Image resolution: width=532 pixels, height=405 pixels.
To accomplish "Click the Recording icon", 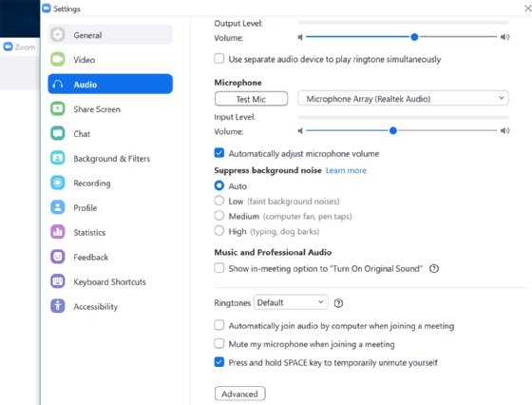I will pyautogui.click(x=58, y=183).
